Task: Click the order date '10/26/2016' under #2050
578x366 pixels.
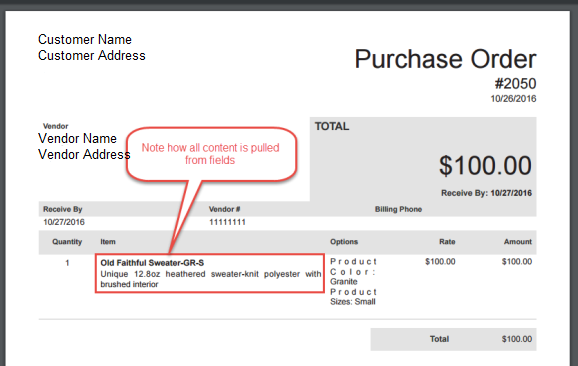Action: (513, 99)
